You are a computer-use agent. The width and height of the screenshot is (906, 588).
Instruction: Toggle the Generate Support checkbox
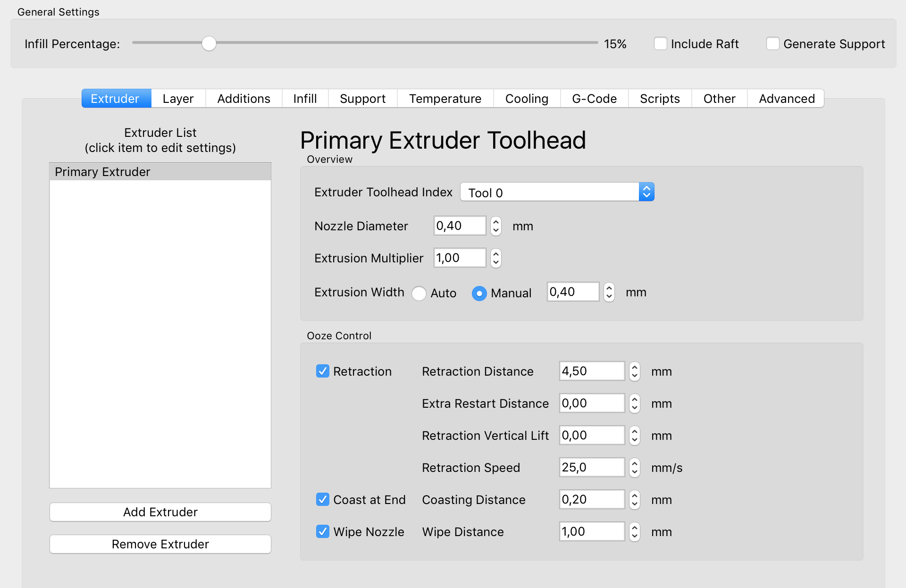point(772,44)
